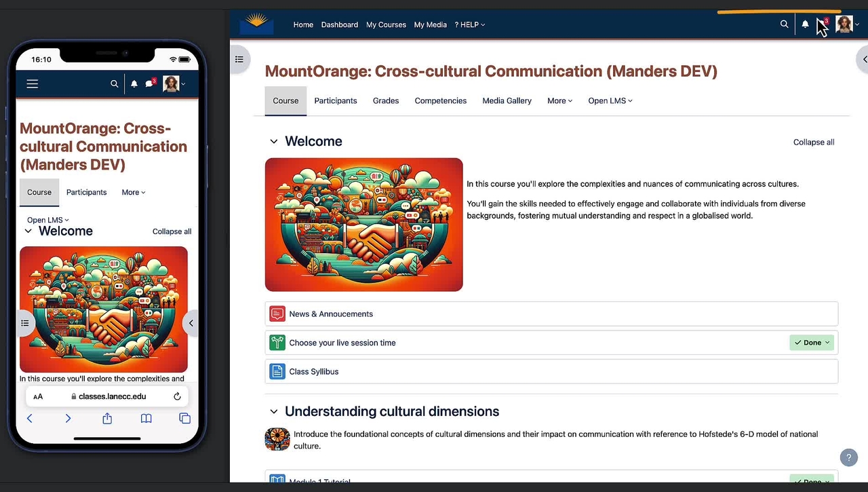Click the Class Syllibus page icon
868x492 pixels.
(x=277, y=371)
